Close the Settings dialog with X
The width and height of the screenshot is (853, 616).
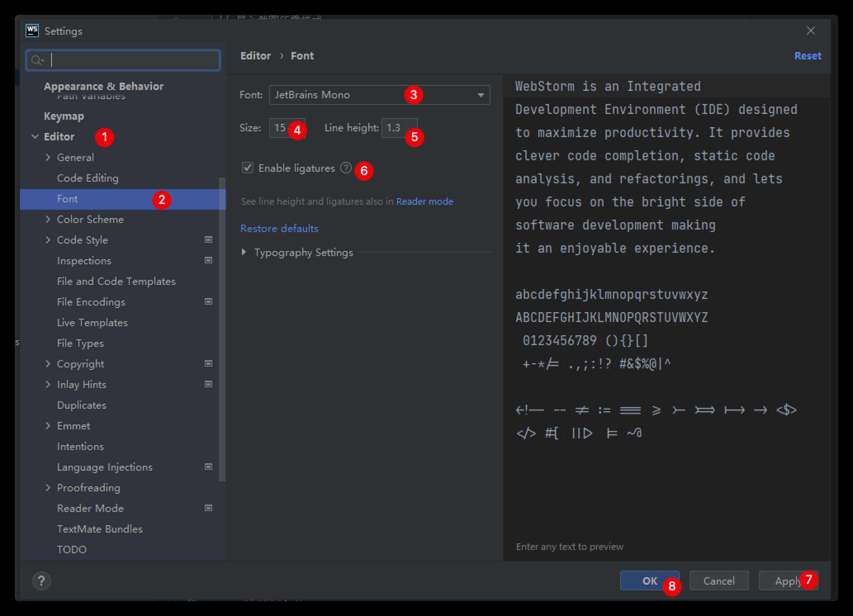[x=811, y=31]
